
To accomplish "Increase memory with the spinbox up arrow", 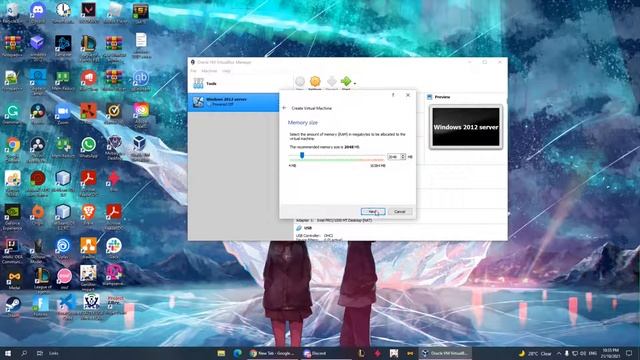I will pyautogui.click(x=403, y=155).
